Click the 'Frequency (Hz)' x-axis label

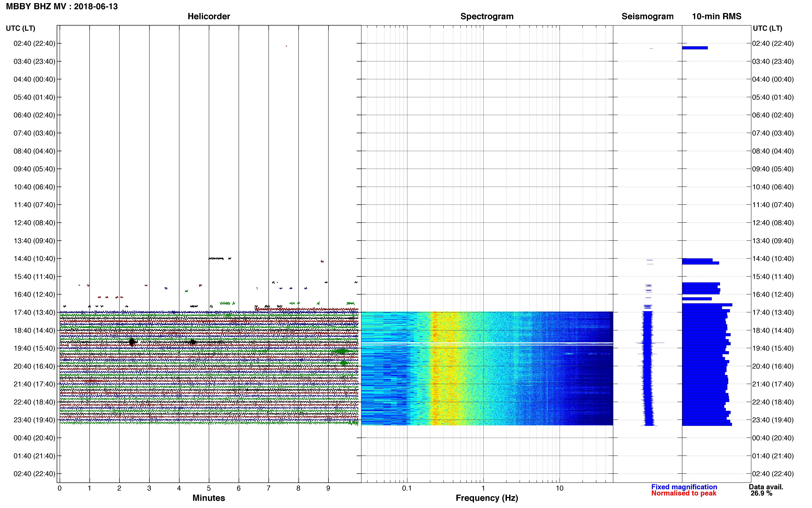487,498
